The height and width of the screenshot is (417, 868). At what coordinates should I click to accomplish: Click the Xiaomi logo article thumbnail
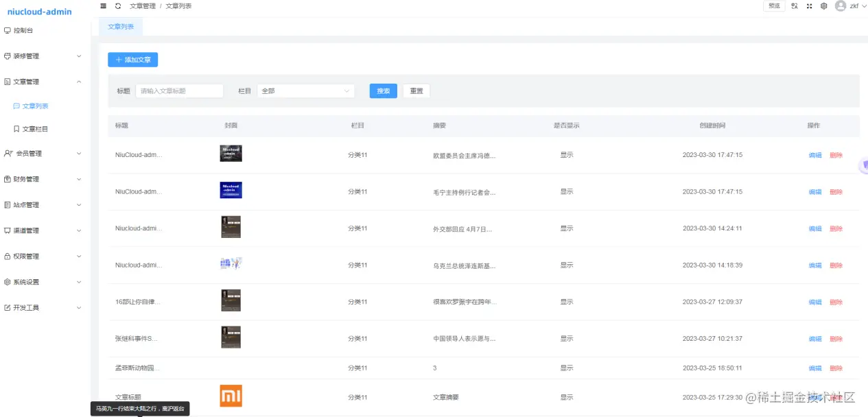[231, 396]
